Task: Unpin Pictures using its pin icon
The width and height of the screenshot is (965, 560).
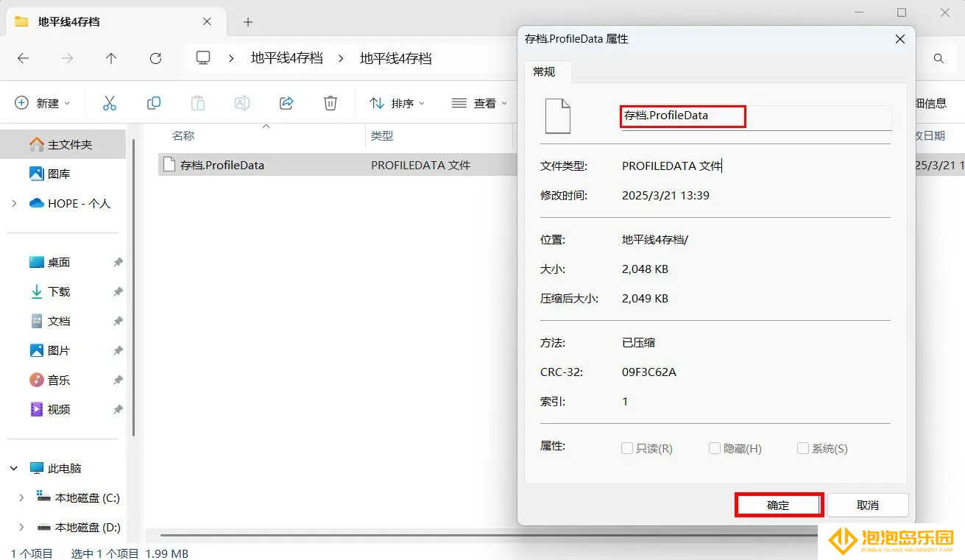Action: tap(118, 351)
